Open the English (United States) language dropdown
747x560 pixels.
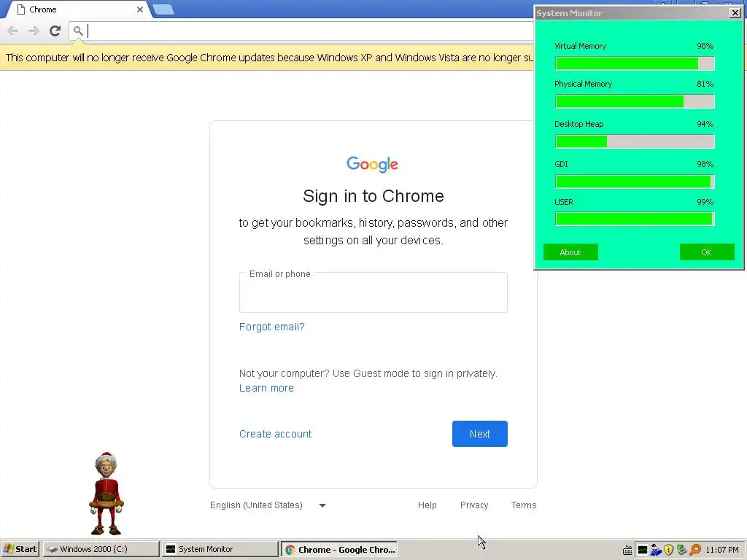[268, 505]
